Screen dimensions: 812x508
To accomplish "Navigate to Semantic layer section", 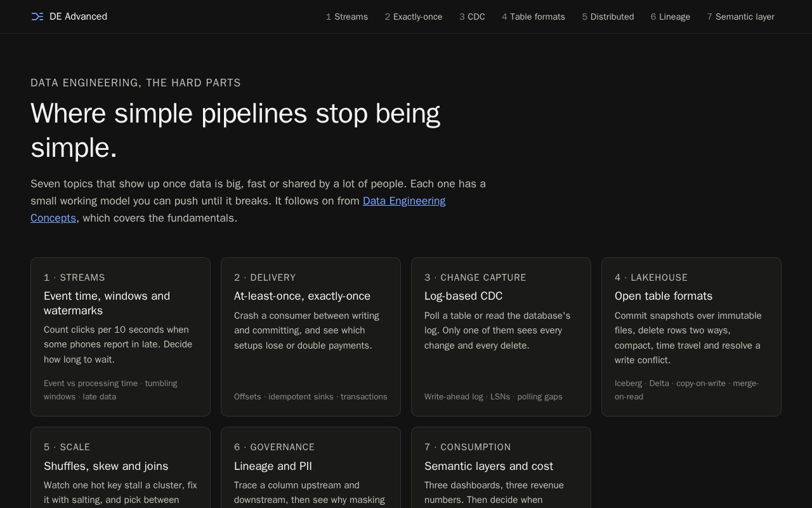I will tap(741, 17).
